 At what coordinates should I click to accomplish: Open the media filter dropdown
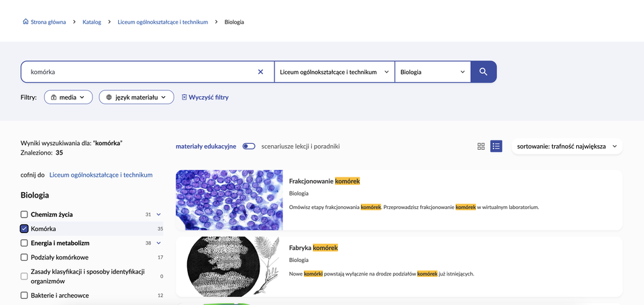(x=68, y=97)
